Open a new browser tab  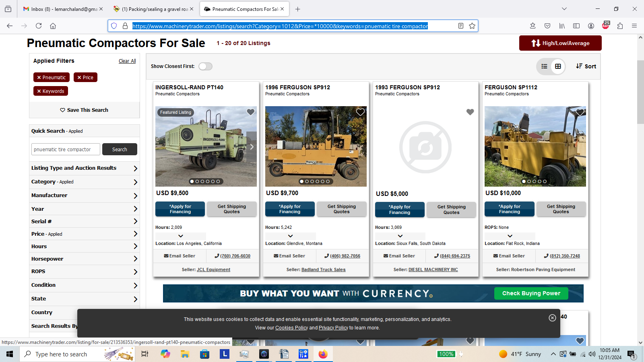pos(297,9)
